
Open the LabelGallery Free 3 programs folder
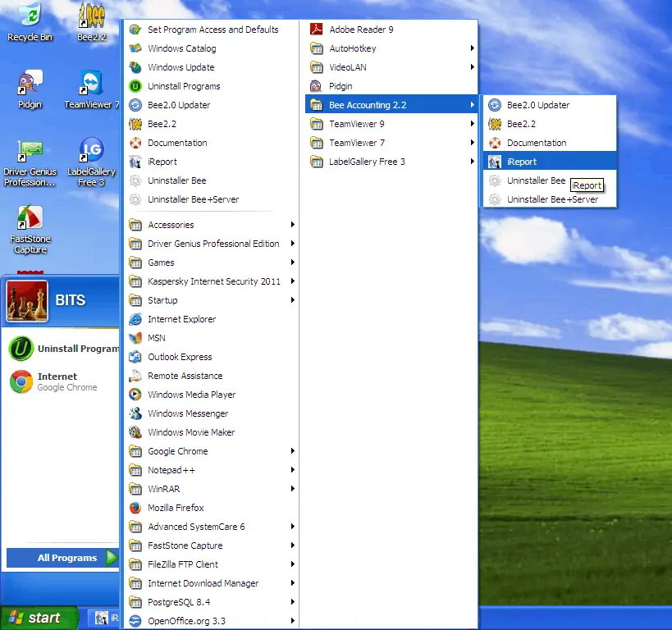coord(391,161)
